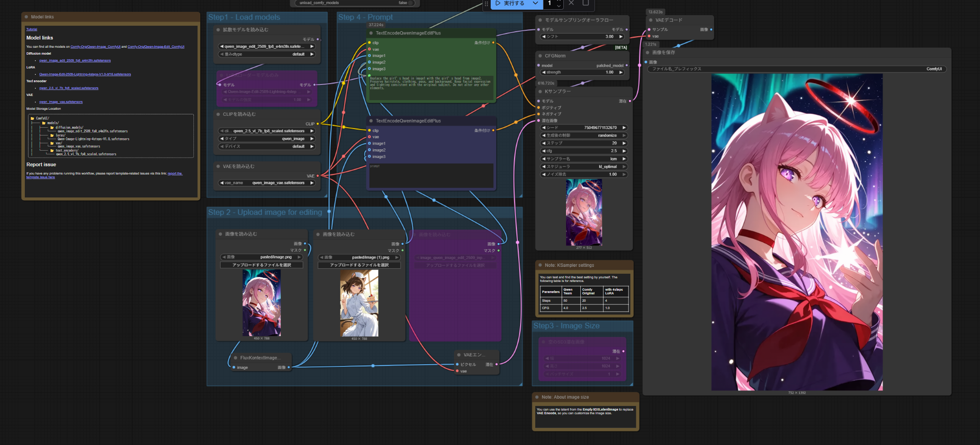Click the image output port on FluxKontextImage node
This screenshot has width=980, height=445.
pyautogui.click(x=289, y=367)
